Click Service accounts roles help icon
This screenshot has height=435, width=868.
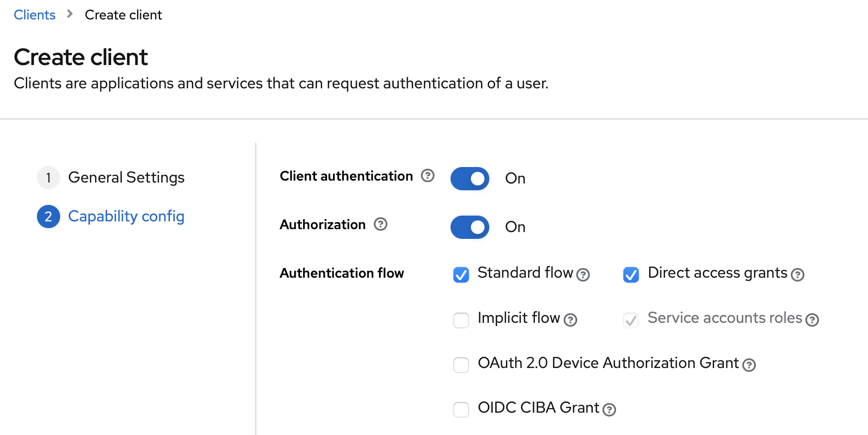point(812,320)
